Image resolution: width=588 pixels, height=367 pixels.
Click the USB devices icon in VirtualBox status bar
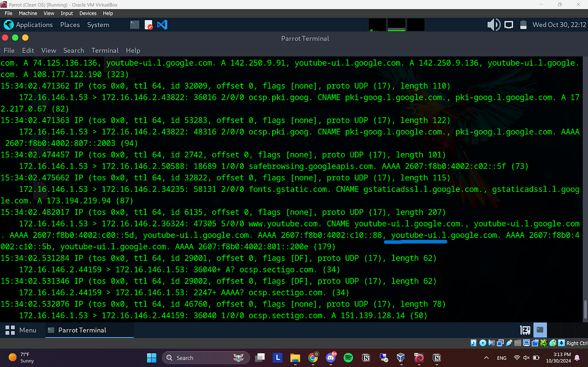(508, 343)
